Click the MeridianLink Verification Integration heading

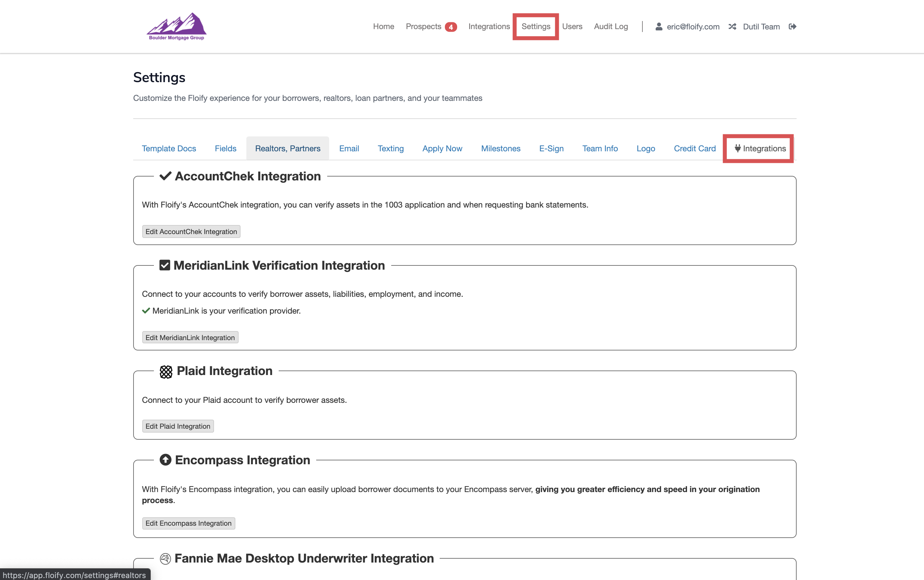[279, 265]
